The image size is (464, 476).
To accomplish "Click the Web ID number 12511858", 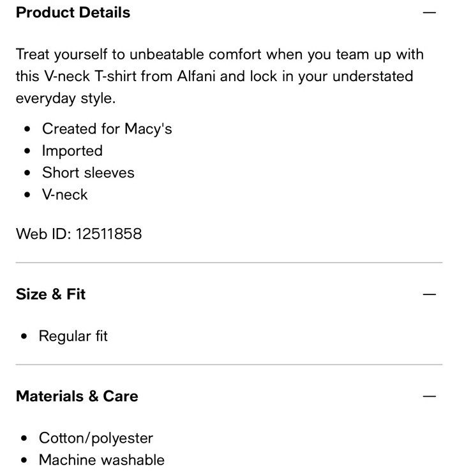I will click(109, 234).
